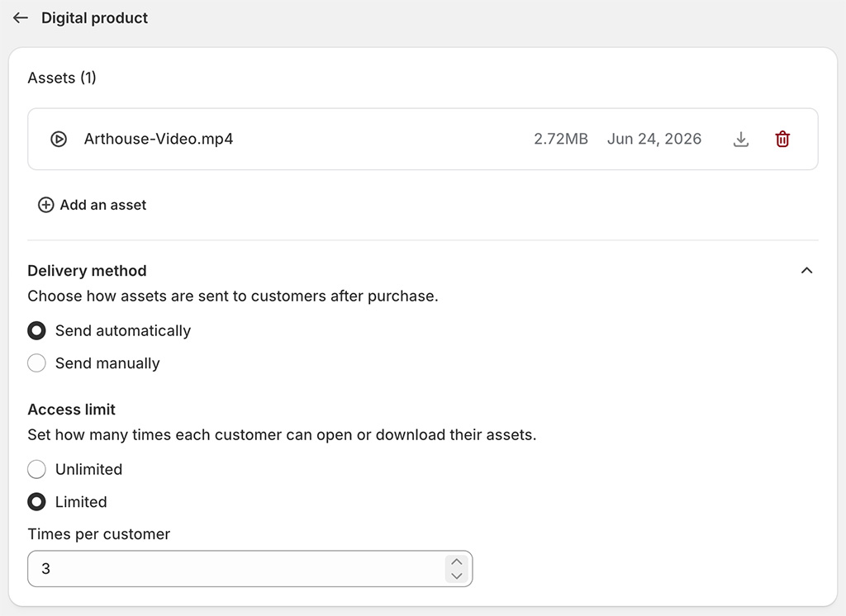Click the plus icon beside Add an asset

click(x=46, y=205)
